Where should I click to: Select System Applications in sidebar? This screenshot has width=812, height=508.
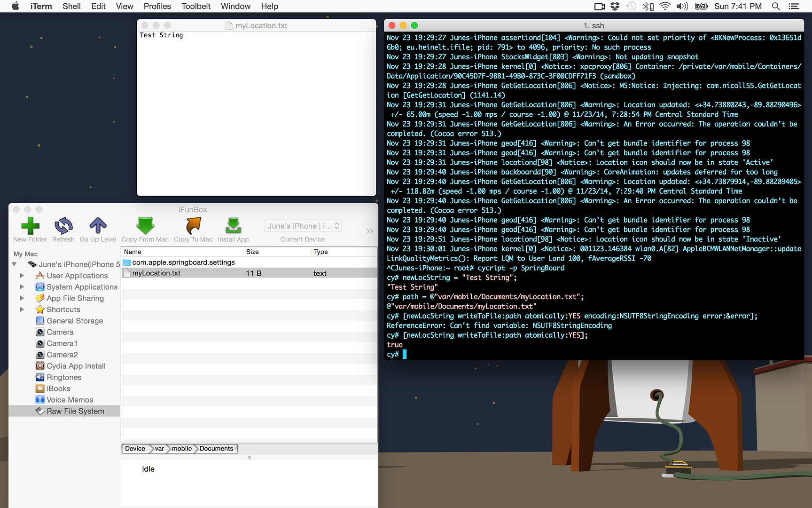(x=82, y=287)
